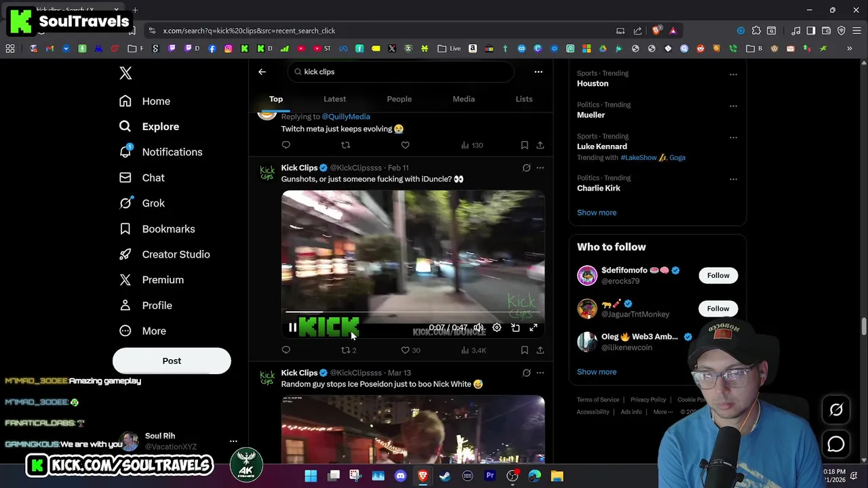Screen dimensions: 868x488
Task: Open the search settings three-dot menu
Action: (x=538, y=72)
